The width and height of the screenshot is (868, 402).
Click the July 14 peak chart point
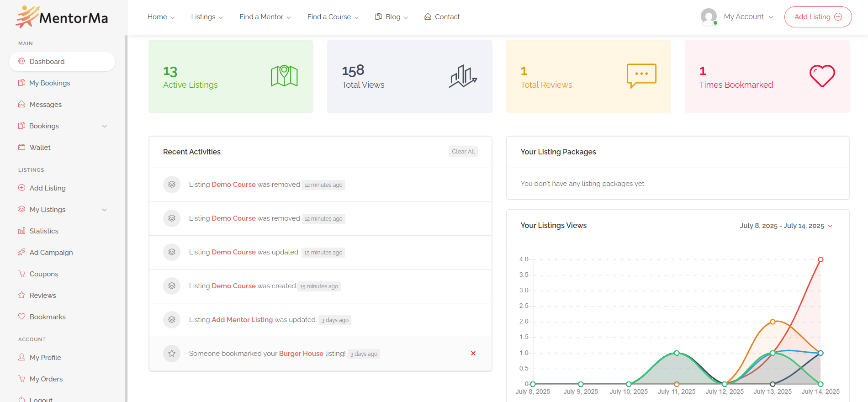click(x=820, y=259)
